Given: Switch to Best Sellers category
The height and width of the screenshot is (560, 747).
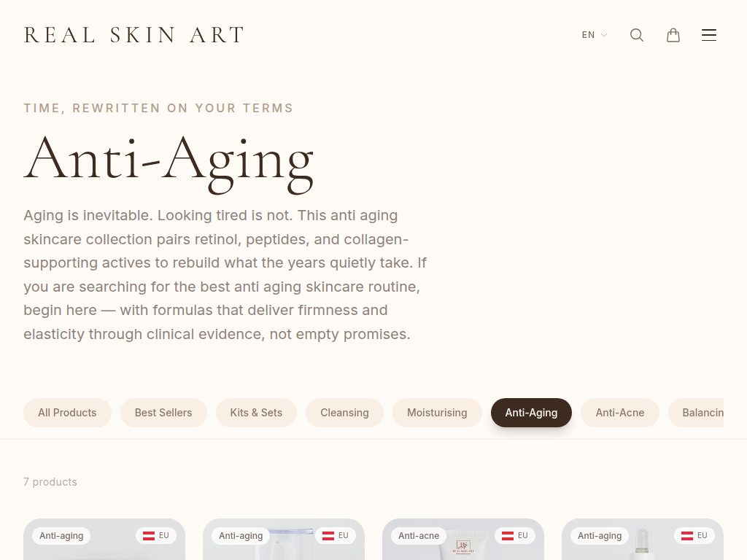Looking at the screenshot, I should point(163,413).
